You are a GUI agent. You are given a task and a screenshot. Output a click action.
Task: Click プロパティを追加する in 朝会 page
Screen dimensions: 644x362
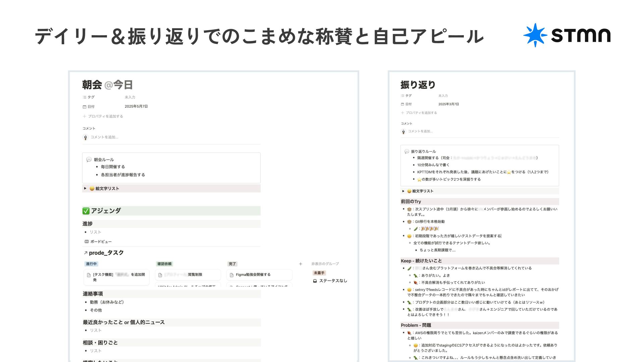click(x=105, y=116)
